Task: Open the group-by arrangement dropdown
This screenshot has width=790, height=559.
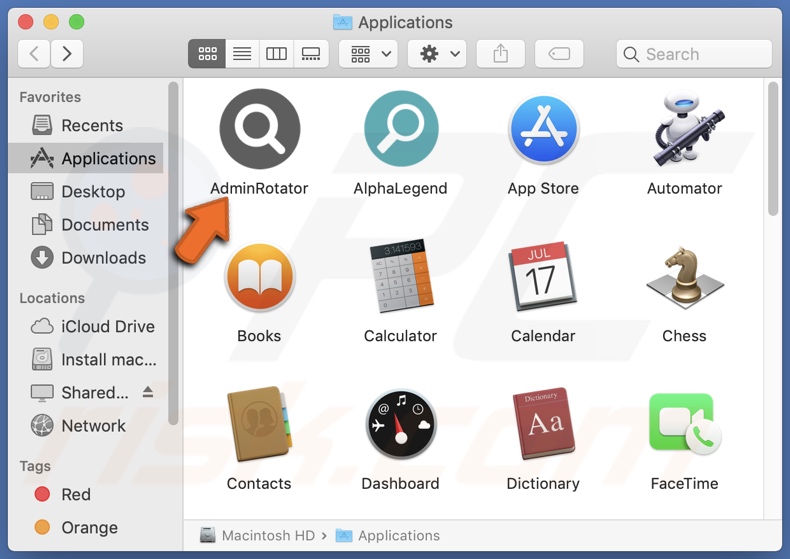Action: 368,53
